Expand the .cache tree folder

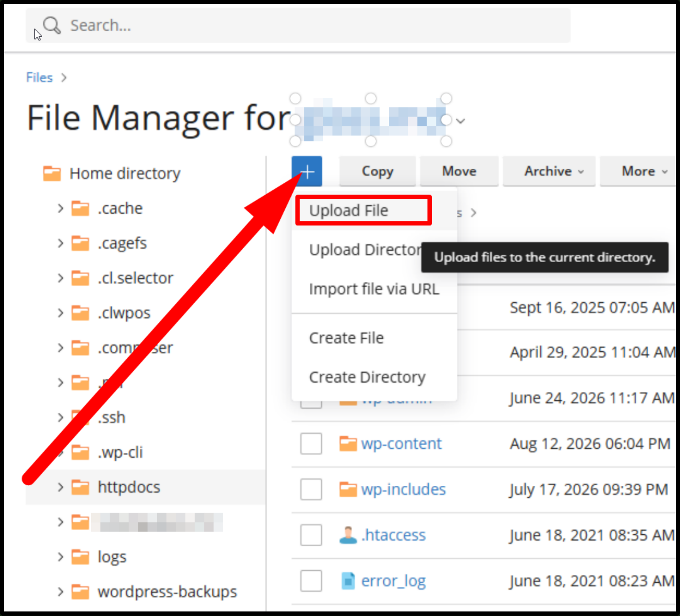tap(61, 209)
